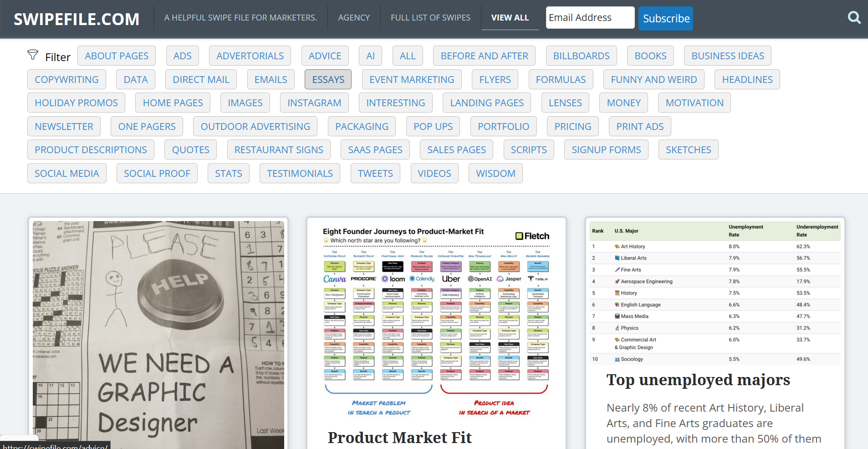Toggle the ESSAYS filter tag
868x449 pixels.
point(328,79)
